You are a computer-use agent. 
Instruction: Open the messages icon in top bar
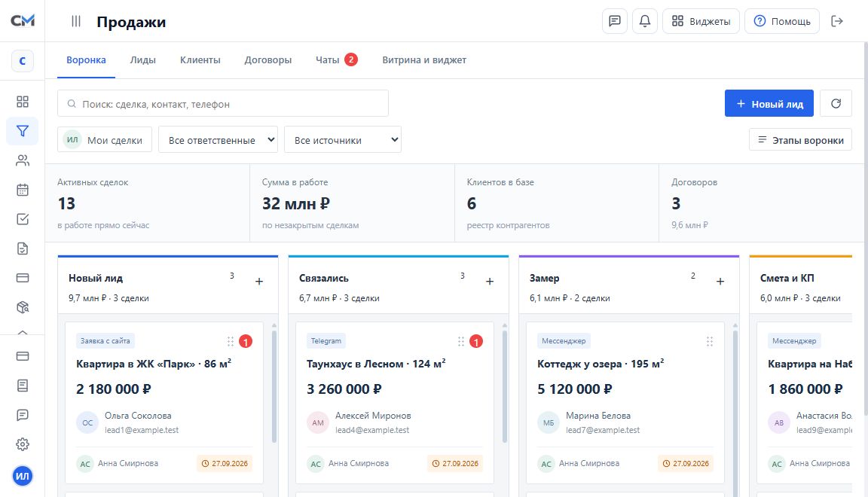click(615, 21)
